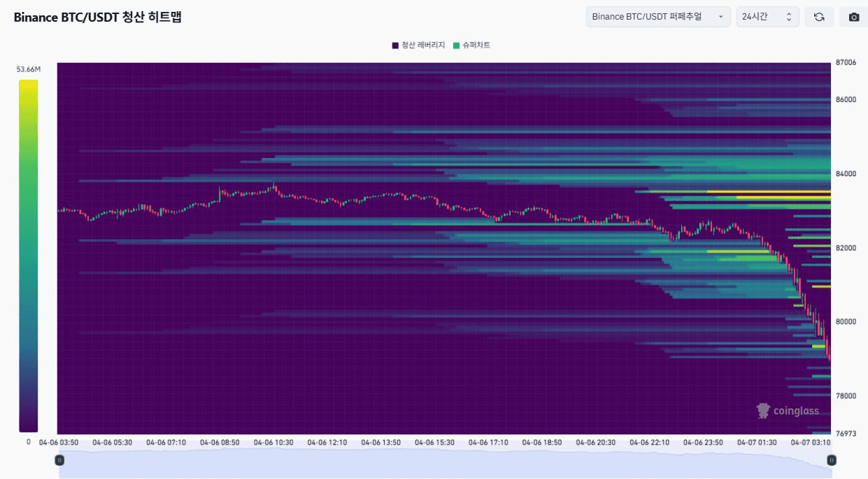
Task: Click the 04-06 17:10 time label
Action: tap(488, 443)
